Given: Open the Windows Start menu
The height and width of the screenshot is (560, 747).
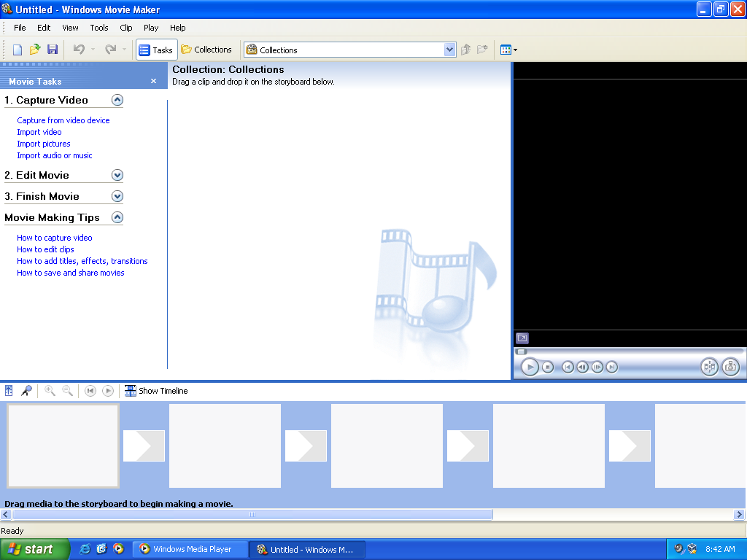Looking at the screenshot, I should point(34,550).
